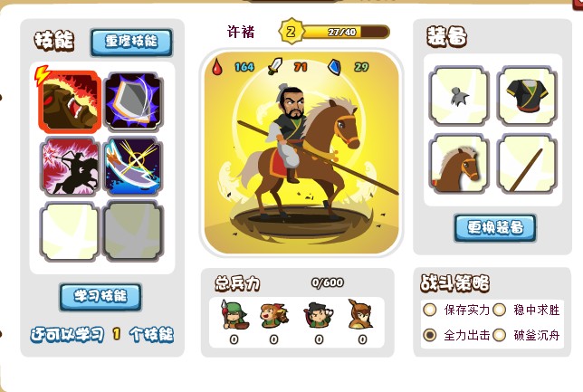Open the wooden staff weapon slot
This screenshot has width=583, height=392.
pyautogui.click(x=527, y=164)
